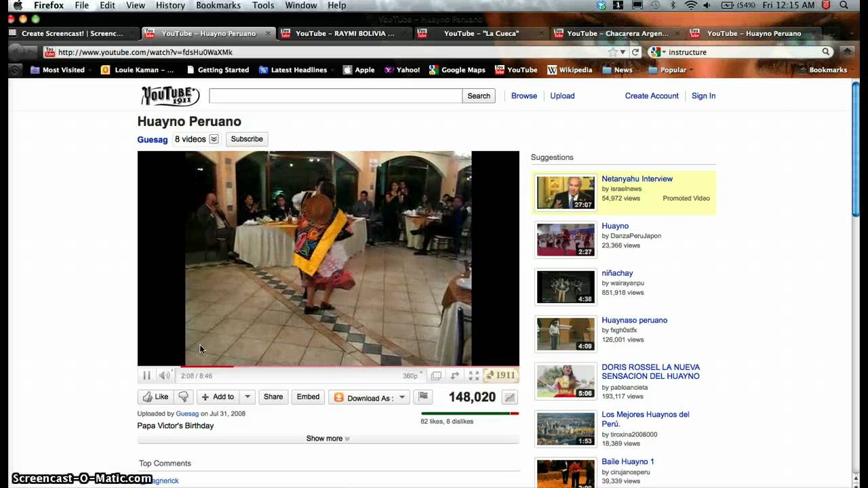The width and height of the screenshot is (868, 488).
Task: Open the Add to dropdown arrow
Action: tap(248, 397)
